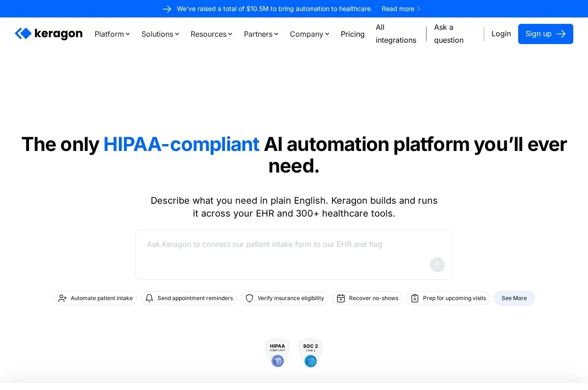Click the shield icon on Verify insurance eligibility
This screenshot has height=390, width=588.
(249, 298)
